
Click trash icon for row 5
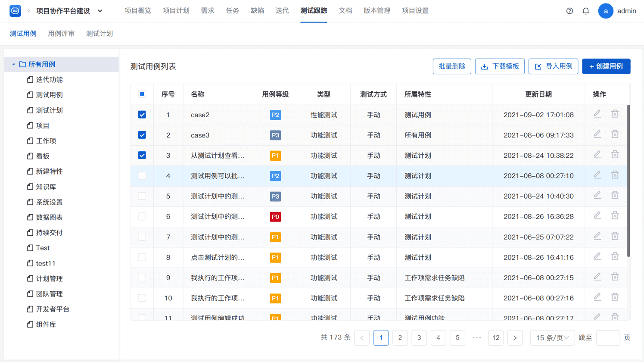615,195
